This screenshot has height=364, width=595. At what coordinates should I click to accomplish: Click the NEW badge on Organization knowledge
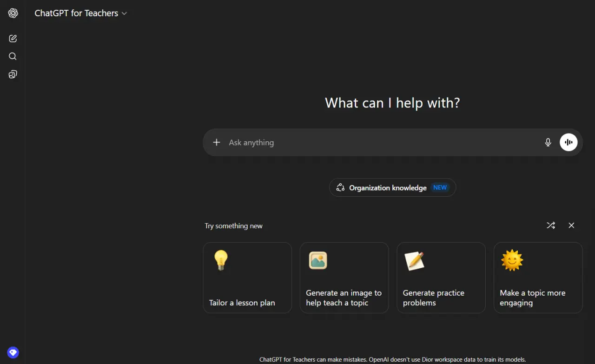pyautogui.click(x=440, y=188)
